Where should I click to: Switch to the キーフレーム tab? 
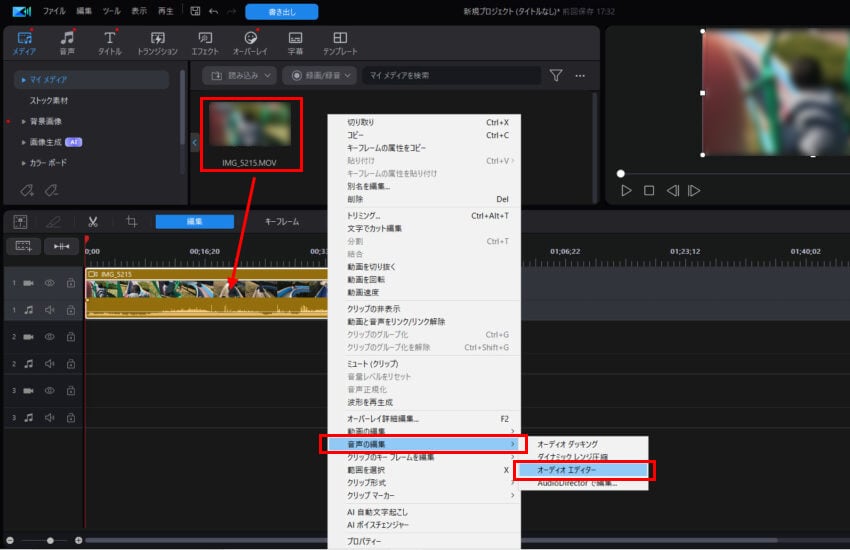click(x=281, y=222)
